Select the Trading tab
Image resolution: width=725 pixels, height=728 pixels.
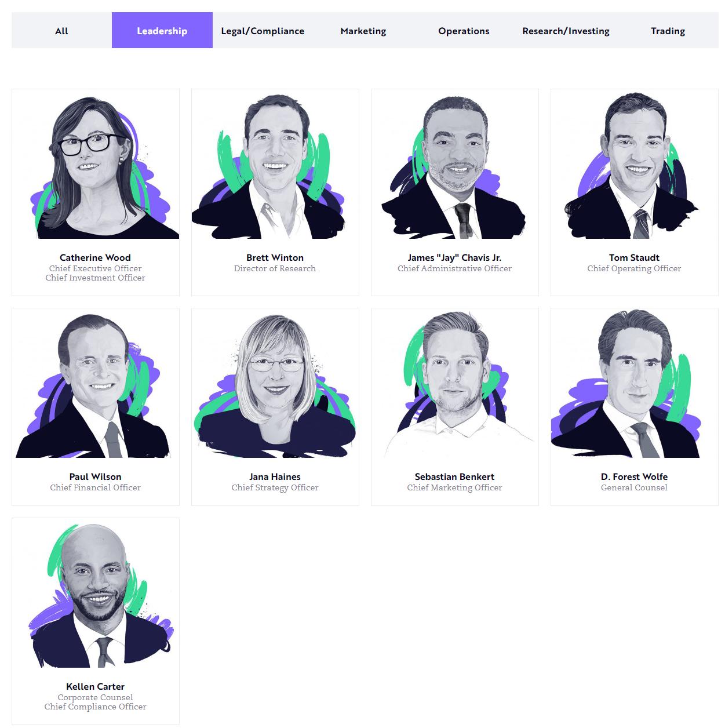668,31
